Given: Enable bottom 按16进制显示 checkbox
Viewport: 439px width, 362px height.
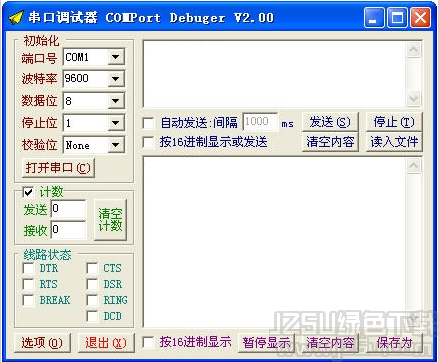Looking at the screenshot, I should pos(148,342).
